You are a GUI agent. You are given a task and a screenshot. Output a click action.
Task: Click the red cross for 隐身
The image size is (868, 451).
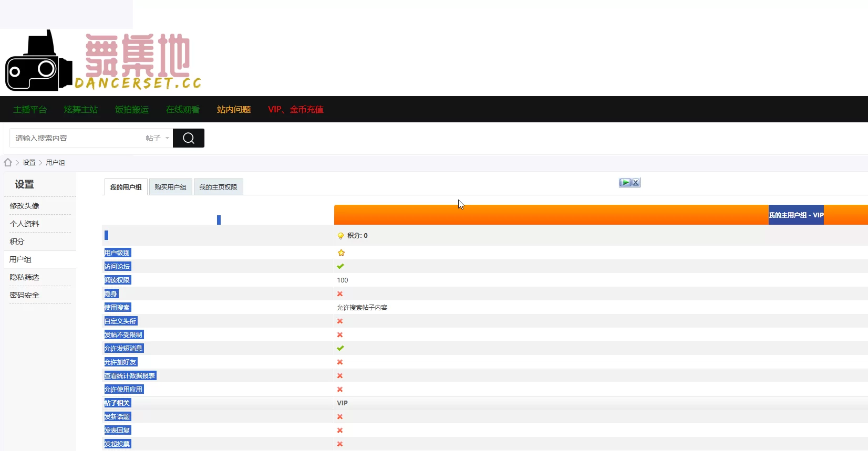(340, 293)
